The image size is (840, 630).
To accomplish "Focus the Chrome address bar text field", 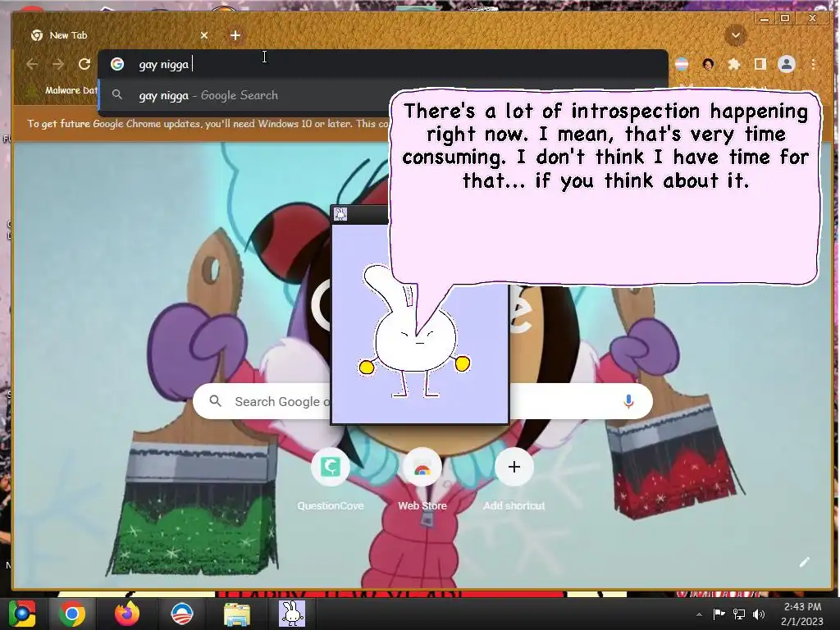I will tap(383, 64).
